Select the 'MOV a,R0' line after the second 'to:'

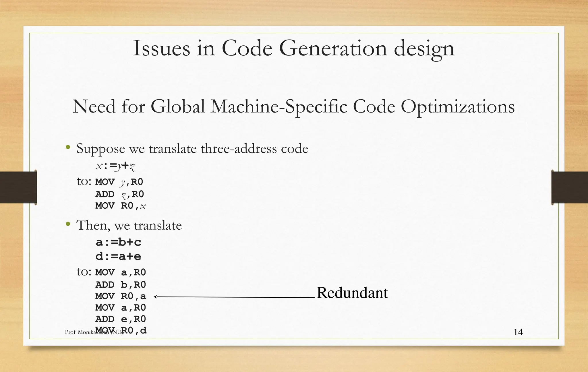tap(121, 272)
